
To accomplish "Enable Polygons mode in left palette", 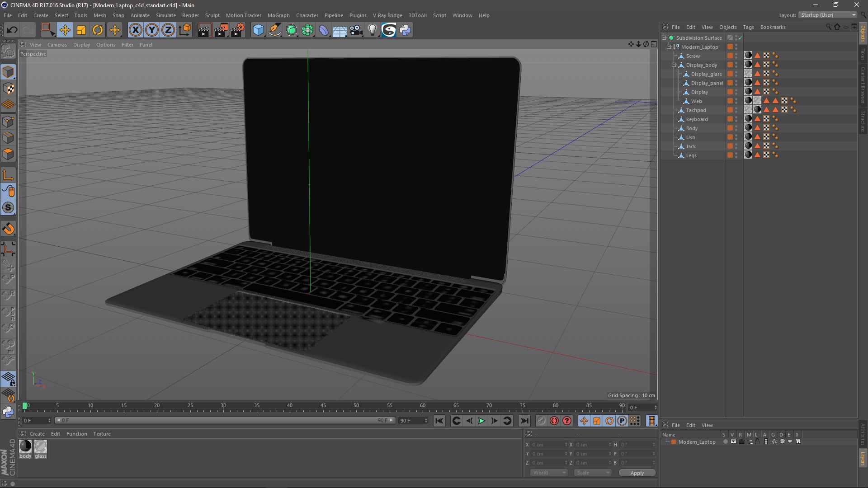I will (x=8, y=154).
